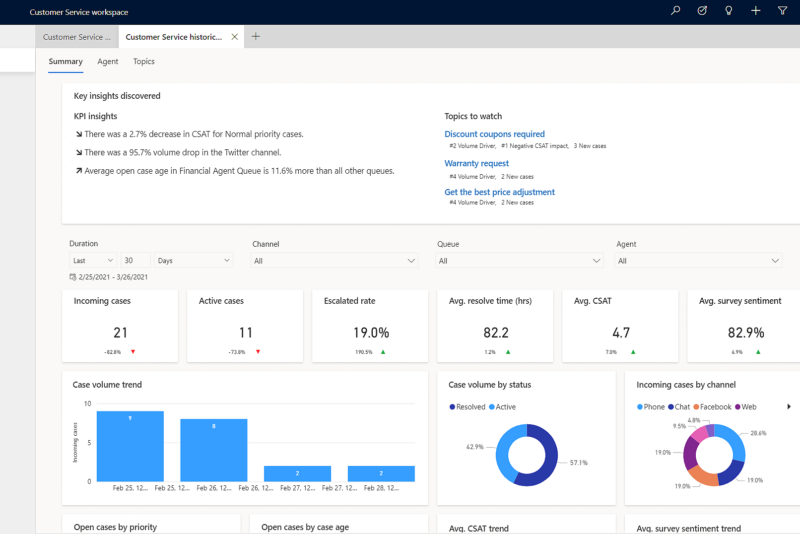Open the Summary tab
The image size is (800, 534).
pos(65,61)
